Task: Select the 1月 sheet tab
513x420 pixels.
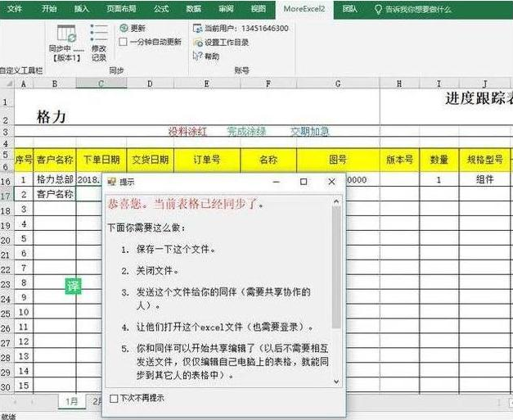Action: (72, 401)
